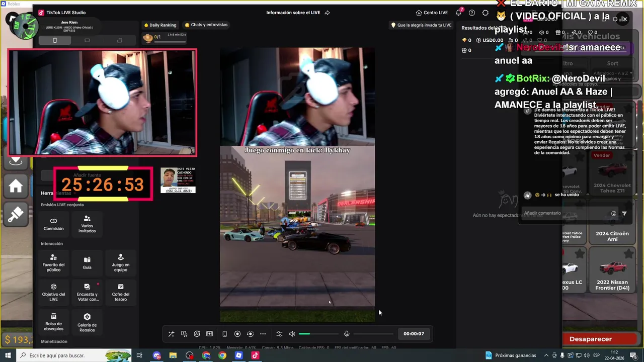
Task: Open Bolsa de obsequios tool
Action: 53,322
